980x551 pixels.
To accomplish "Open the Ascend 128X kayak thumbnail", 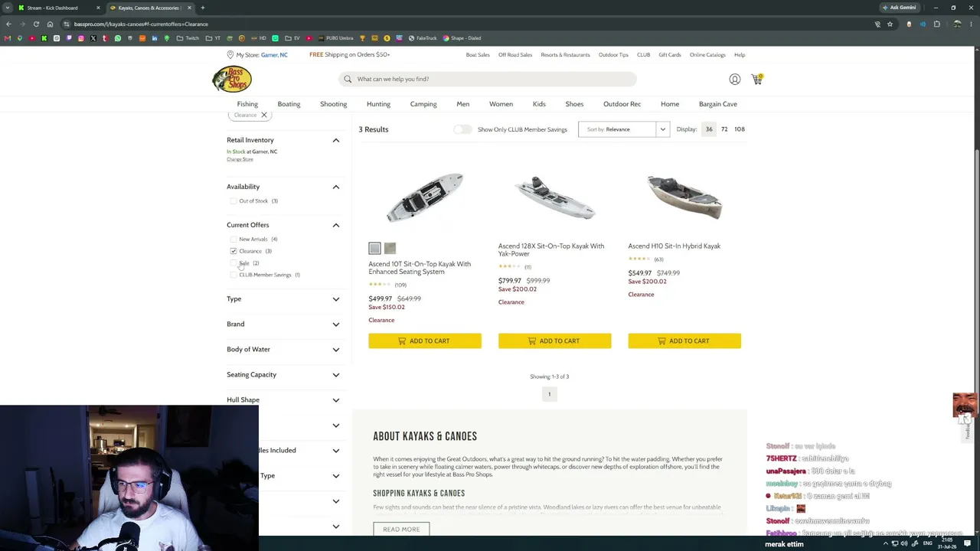I will (555, 197).
